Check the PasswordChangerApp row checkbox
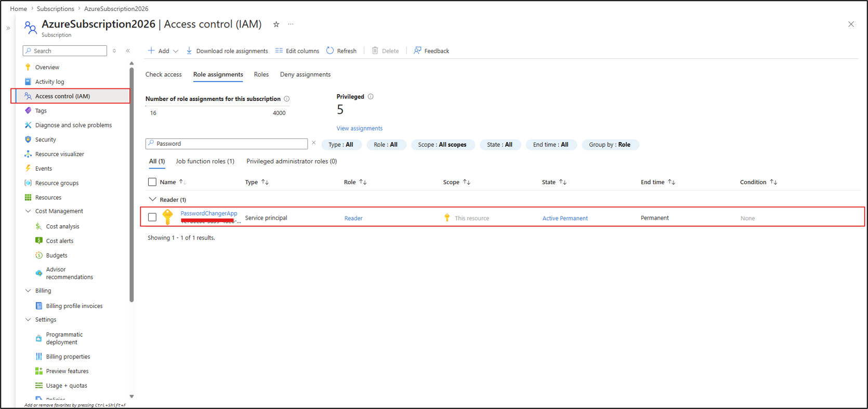 152,218
